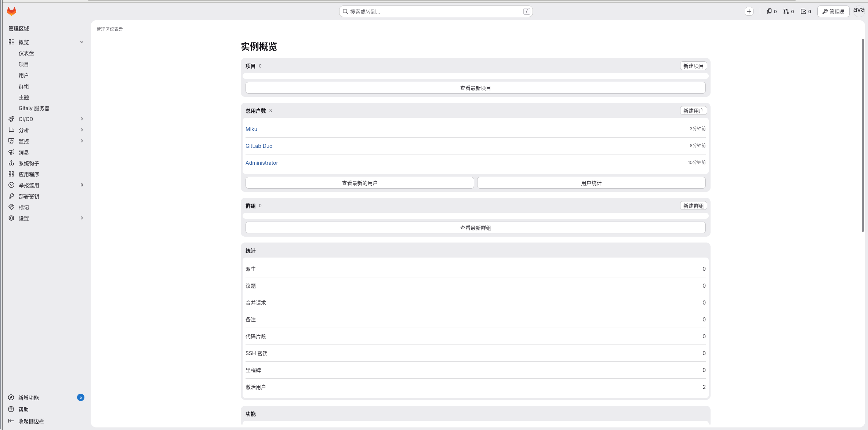Viewport: 868px width, 430px height.
Task: Collapse the 概览 overview section
Action: point(82,42)
